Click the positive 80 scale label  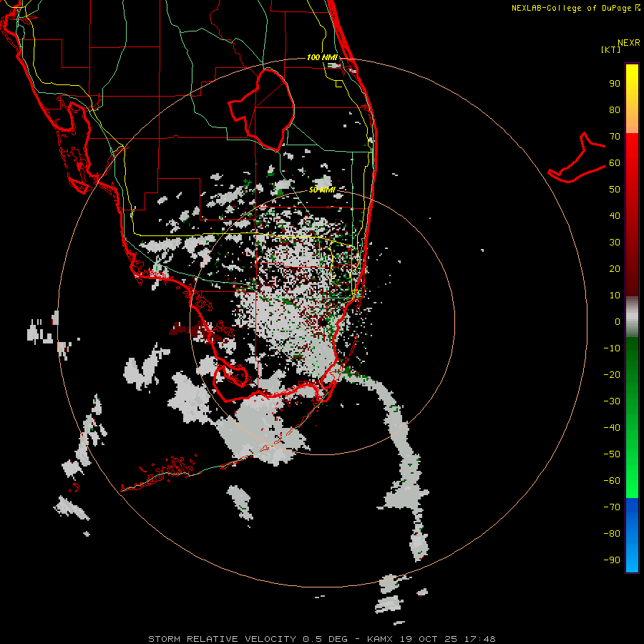tap(615, 109)
